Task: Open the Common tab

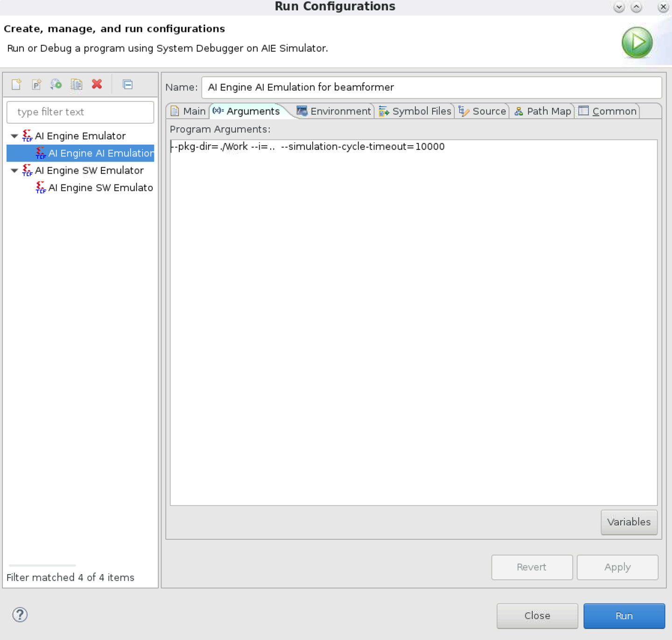Action: [608, 111]
